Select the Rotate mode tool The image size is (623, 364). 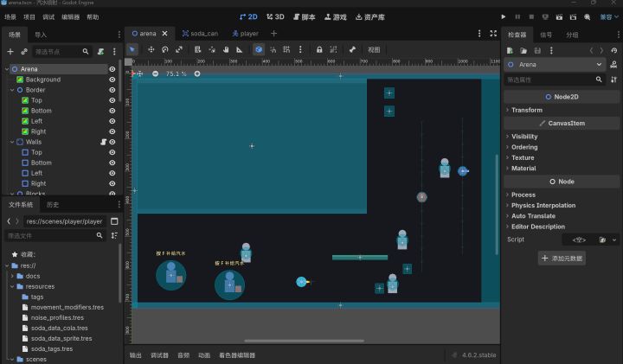tap(165, 49)
